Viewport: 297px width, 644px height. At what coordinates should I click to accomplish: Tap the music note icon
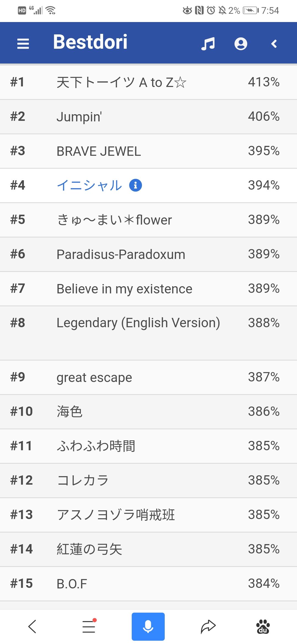point(208,44)
